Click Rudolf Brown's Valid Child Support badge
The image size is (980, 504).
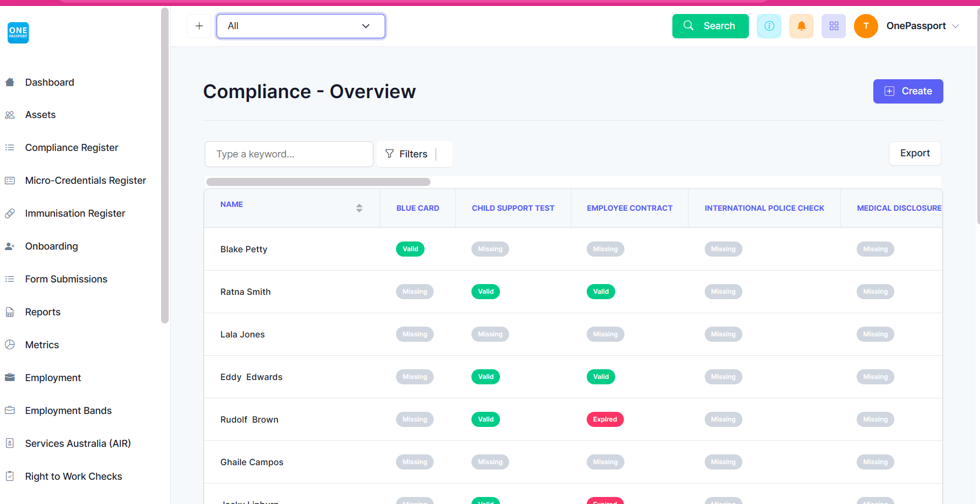click(485, 419)
